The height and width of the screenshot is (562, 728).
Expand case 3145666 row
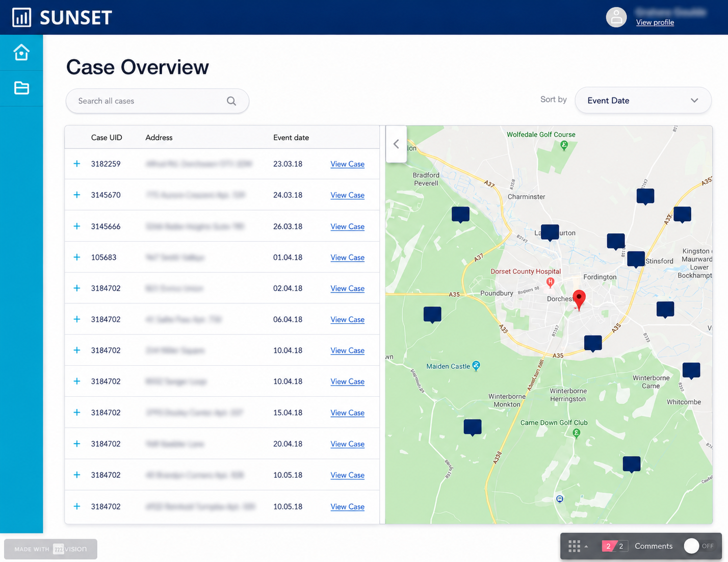[77, 226]
